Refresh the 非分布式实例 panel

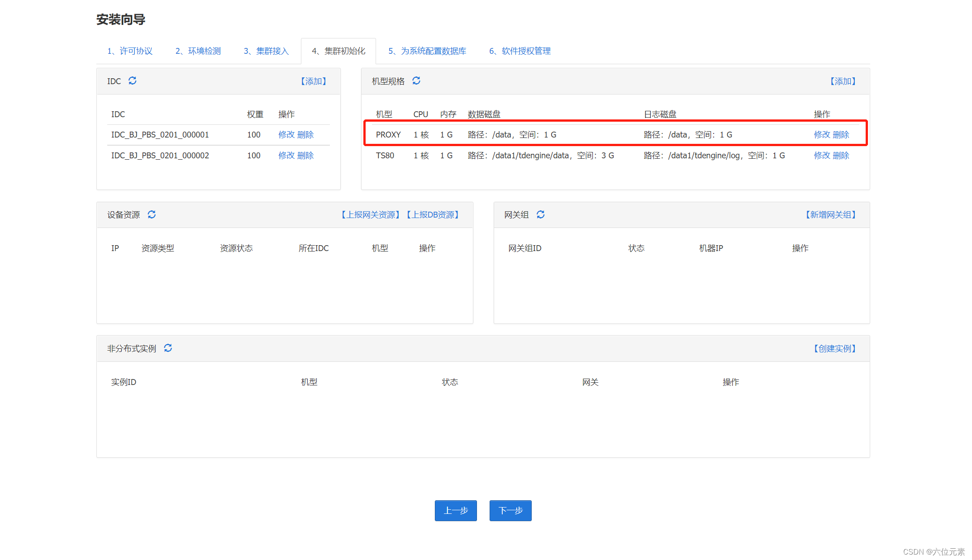click(x=168, y=348)
